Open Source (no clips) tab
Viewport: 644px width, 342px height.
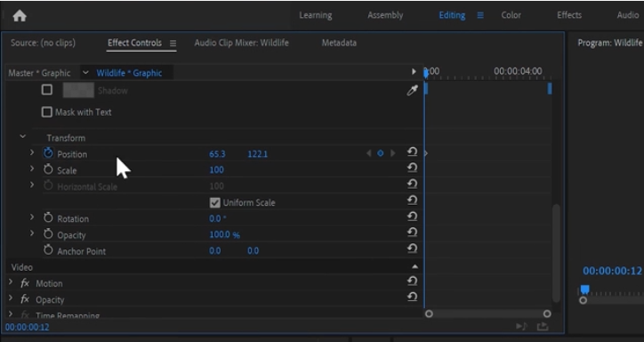43,43
